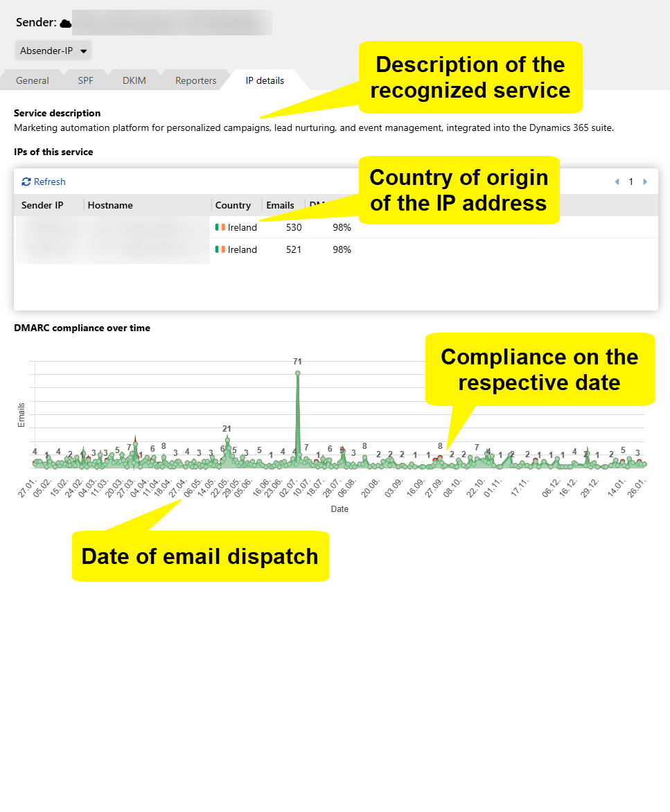Go to previous page with left arrow
The height and width of the screenshot is (812, 670).
617,182
